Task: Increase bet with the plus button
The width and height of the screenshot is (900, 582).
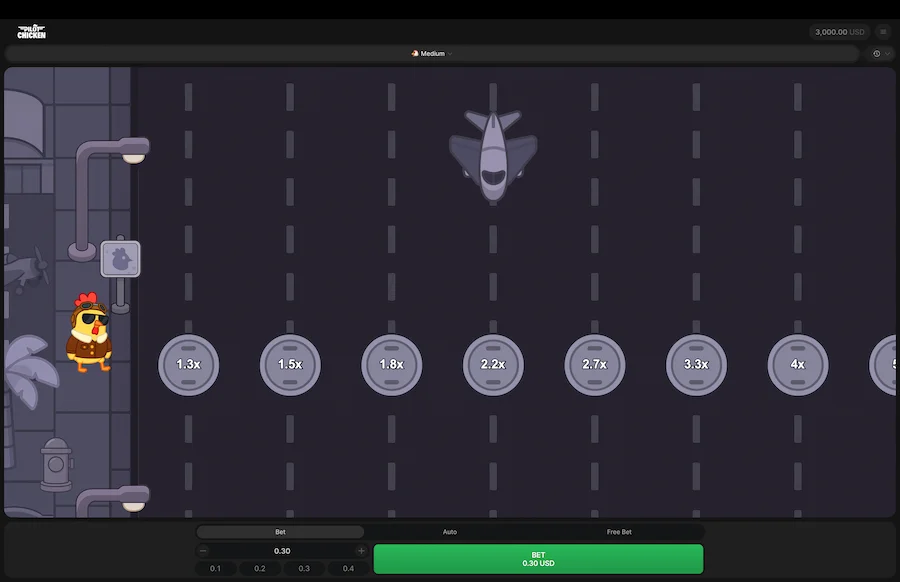Action: (x=361, y=551)
